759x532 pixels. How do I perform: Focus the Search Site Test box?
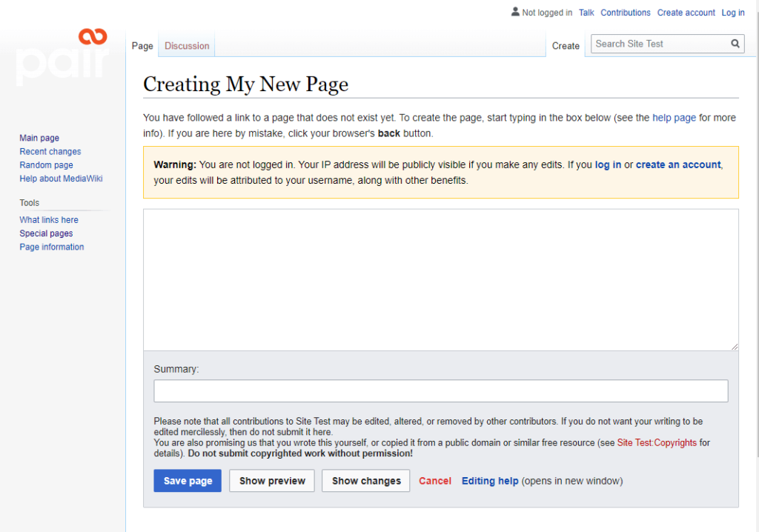tap(658, 44)
